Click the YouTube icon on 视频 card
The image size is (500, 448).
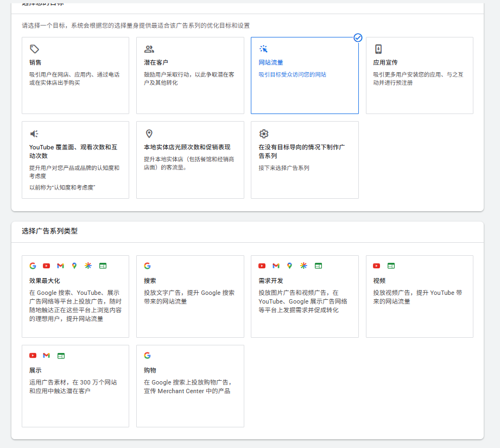point(377,266)
